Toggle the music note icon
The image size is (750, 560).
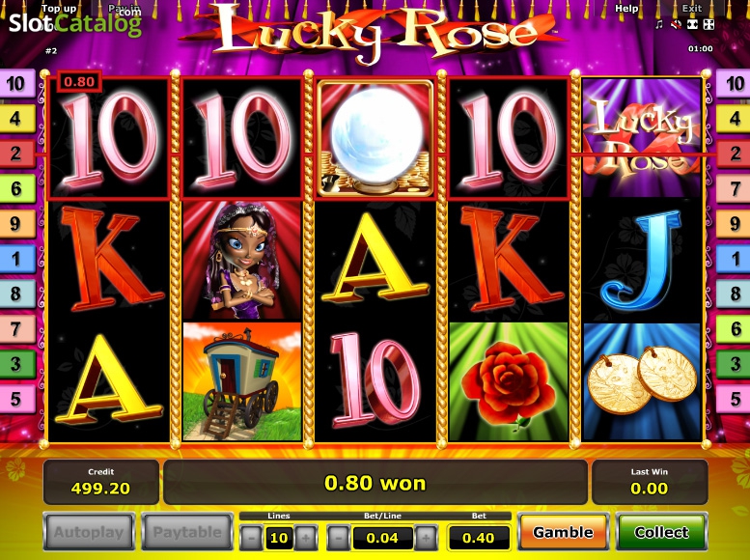pyautogui.click(x=659, y=24)
